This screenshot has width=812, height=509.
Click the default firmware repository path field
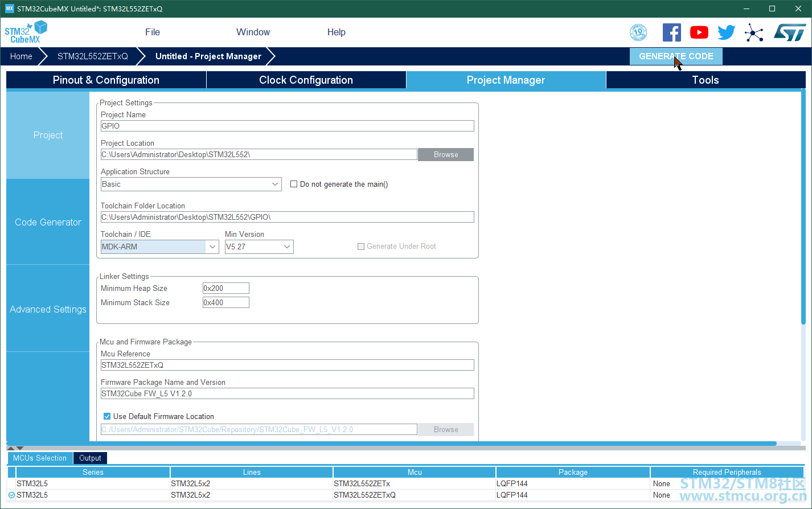(259, 430)
